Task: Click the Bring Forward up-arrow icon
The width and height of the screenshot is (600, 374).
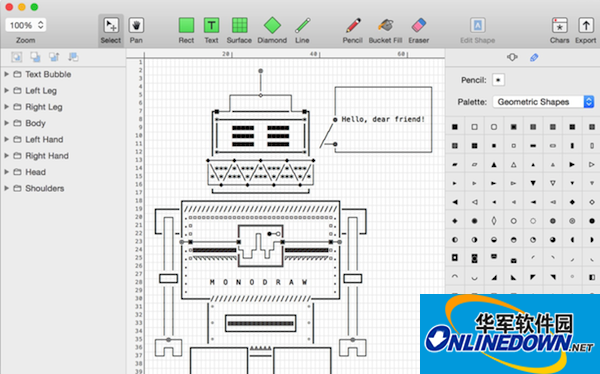Action: coord(54,57)
